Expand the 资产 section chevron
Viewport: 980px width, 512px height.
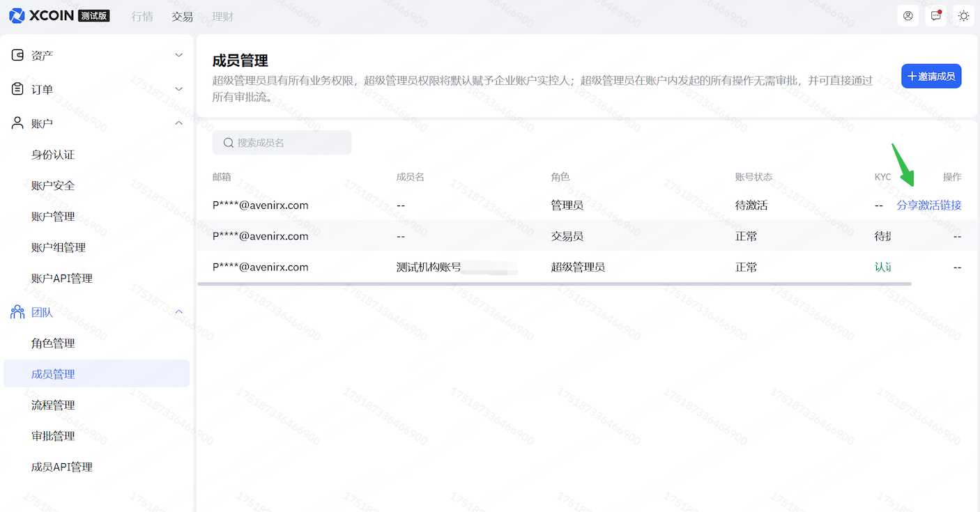pyautogui.click(x=178, y=55)
